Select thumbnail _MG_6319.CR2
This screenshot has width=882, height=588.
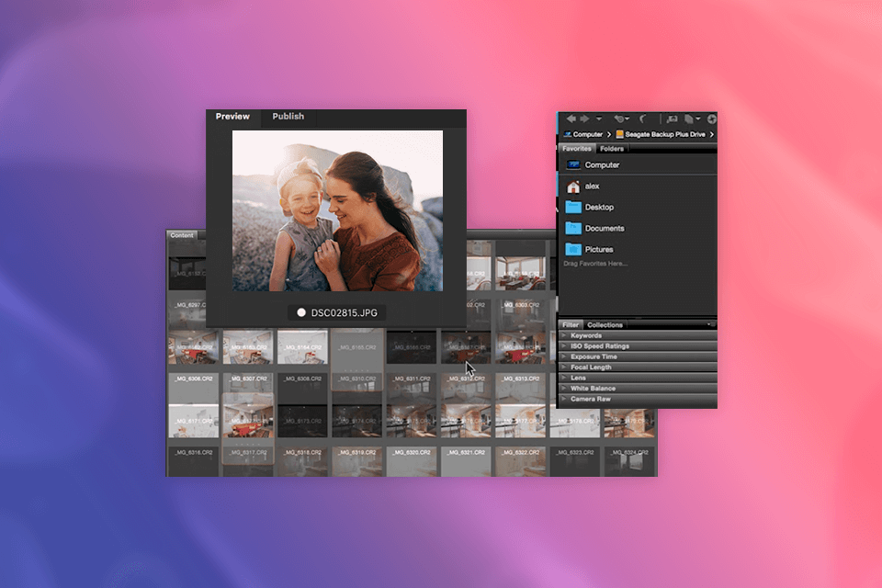pyautogui.click(x=357, y=461)
